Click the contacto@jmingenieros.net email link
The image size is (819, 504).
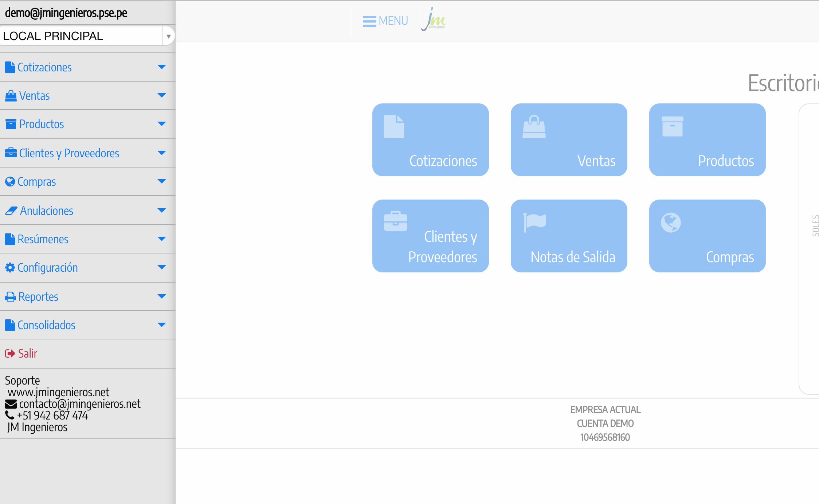tap(79, 404)
